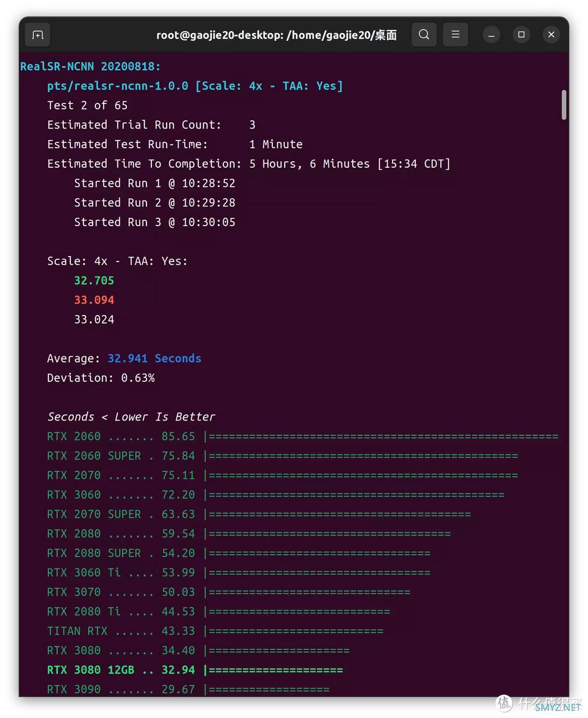The width and height of the screenshot is (588, 718).
Task: Click the terminal vertical scrollbar thumb
Action: coord(563,105)
